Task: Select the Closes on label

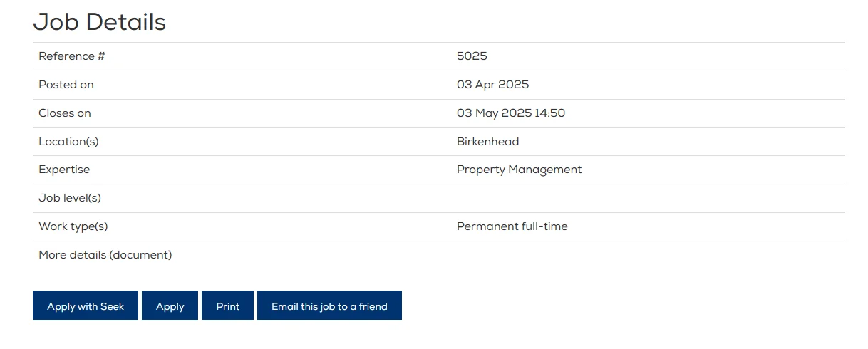Action: 65,113
